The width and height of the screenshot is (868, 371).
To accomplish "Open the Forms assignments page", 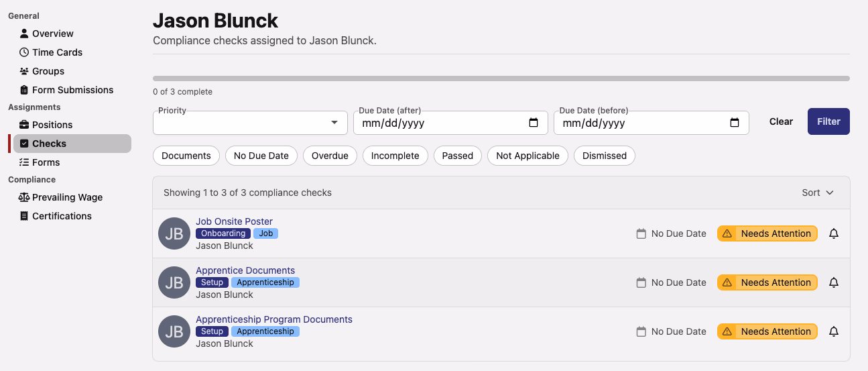I will (71, 162).
